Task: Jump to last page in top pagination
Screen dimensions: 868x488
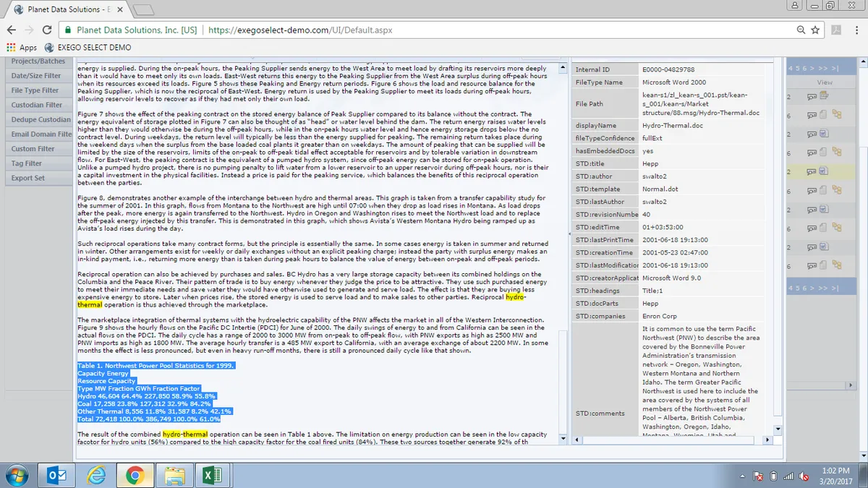Action: 834,68
